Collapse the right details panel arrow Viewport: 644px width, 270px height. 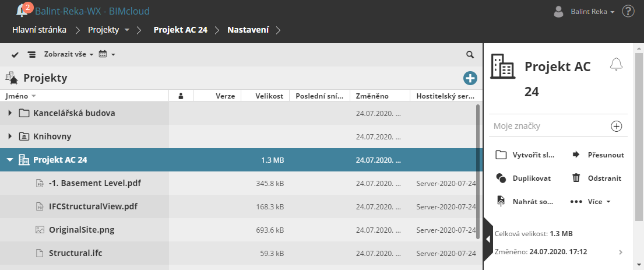[x=488, y=239]
